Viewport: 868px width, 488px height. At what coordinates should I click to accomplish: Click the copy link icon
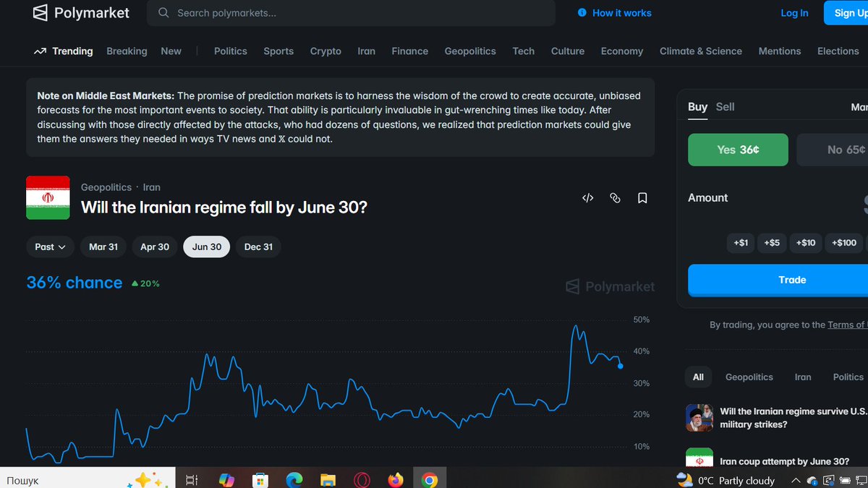(x=616, y=198)
